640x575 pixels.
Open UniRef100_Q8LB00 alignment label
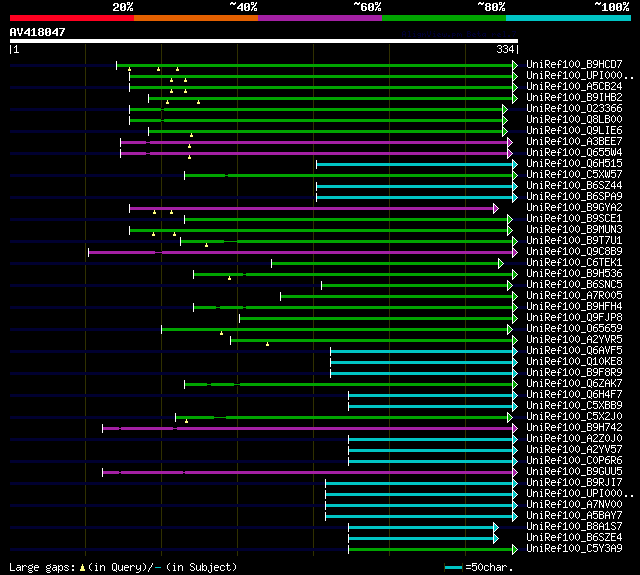[x=574, y=120]
